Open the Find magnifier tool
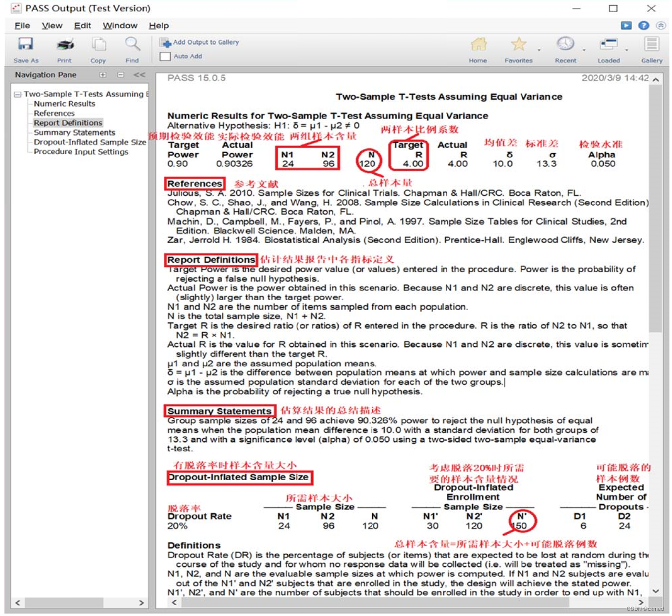 [x=132, y=45]
